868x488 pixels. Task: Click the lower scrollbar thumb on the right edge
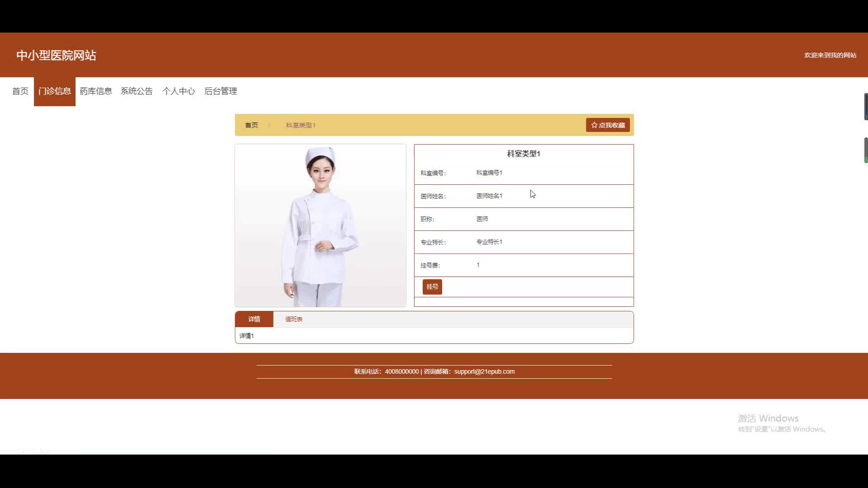click(x=866, y=150)
